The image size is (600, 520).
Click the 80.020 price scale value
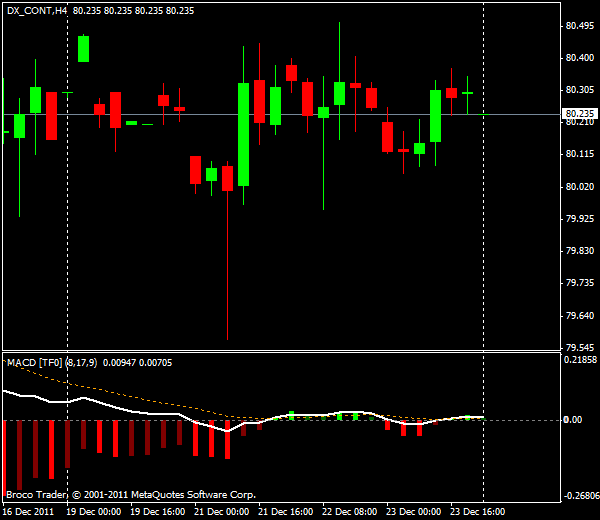pyautogui.click(x=580, y=187)
